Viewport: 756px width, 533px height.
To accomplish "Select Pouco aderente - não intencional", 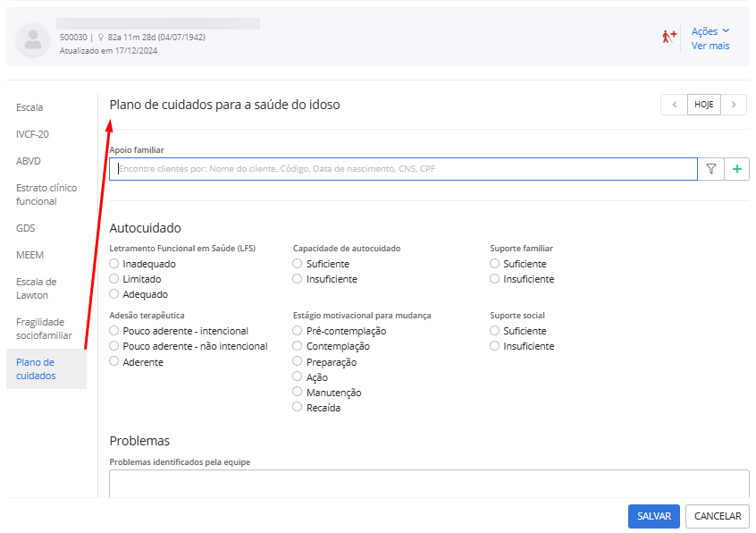I will coord(113,346).
